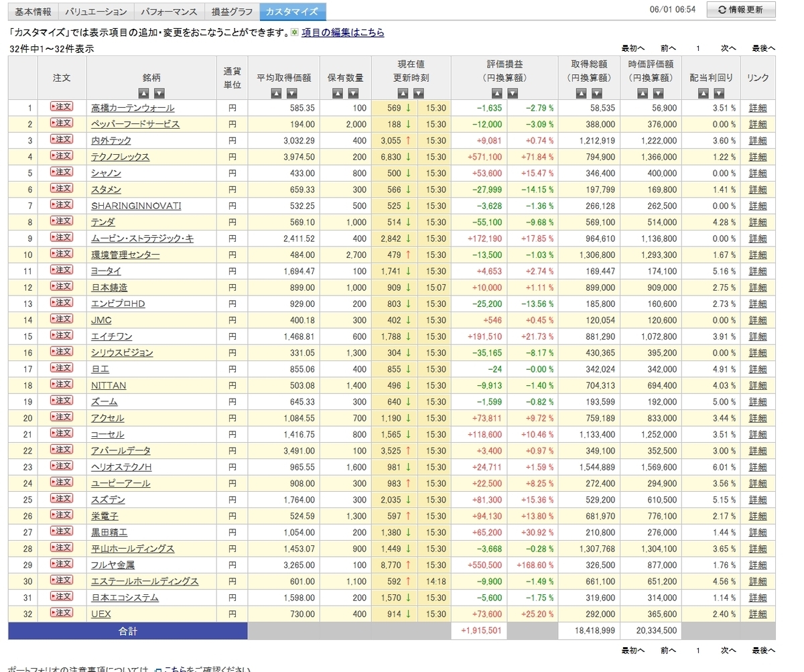Go to 最後へ in bottom pagination
Viewport: 804px width, 672px height.
click(x=763, y=650)
